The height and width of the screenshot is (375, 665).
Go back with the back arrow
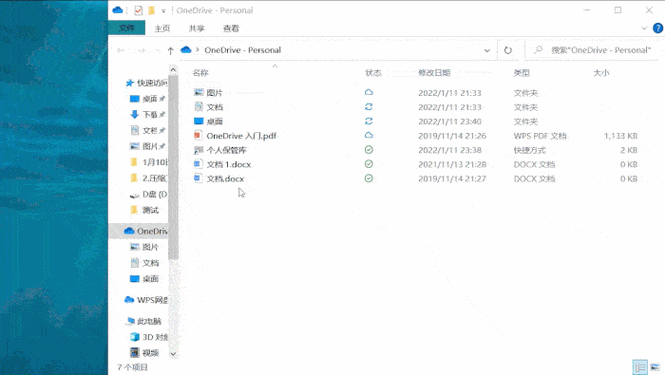(121, 50)
